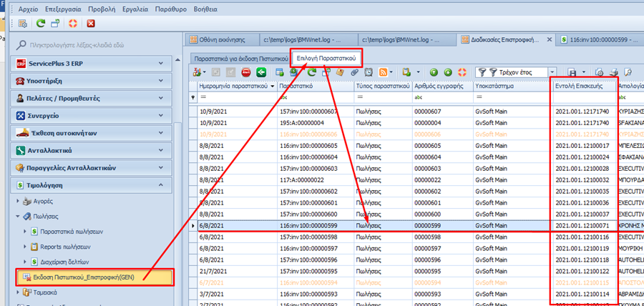Screen dimensions: 644x306
Task: Click the green refresh icon in top toolbar
Action: pyautogui.click(x=42, y=24)
